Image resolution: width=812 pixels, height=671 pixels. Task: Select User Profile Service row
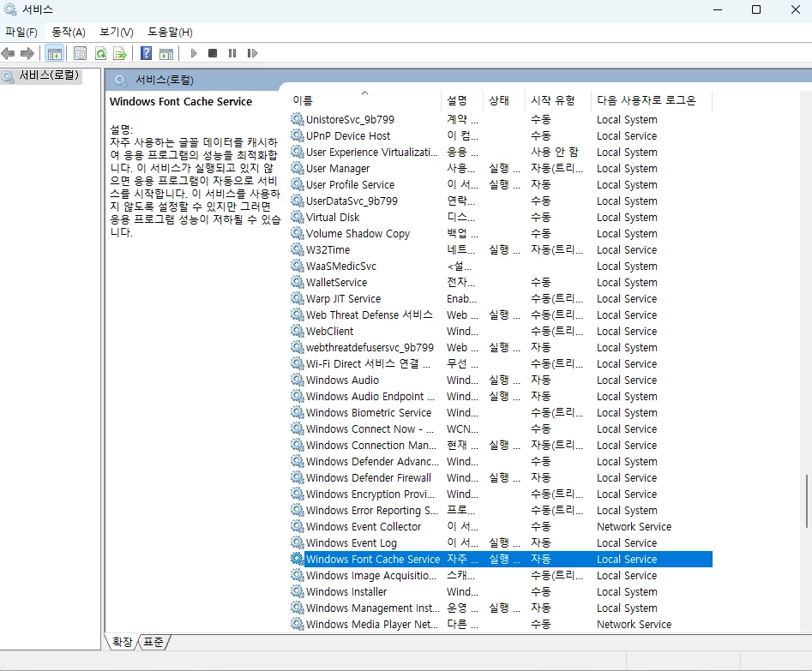pos(501,185)
